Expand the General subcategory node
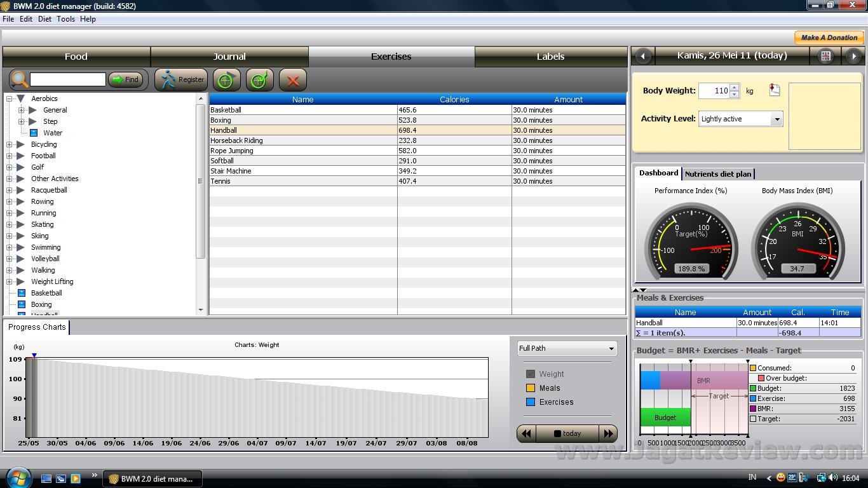 21,110
